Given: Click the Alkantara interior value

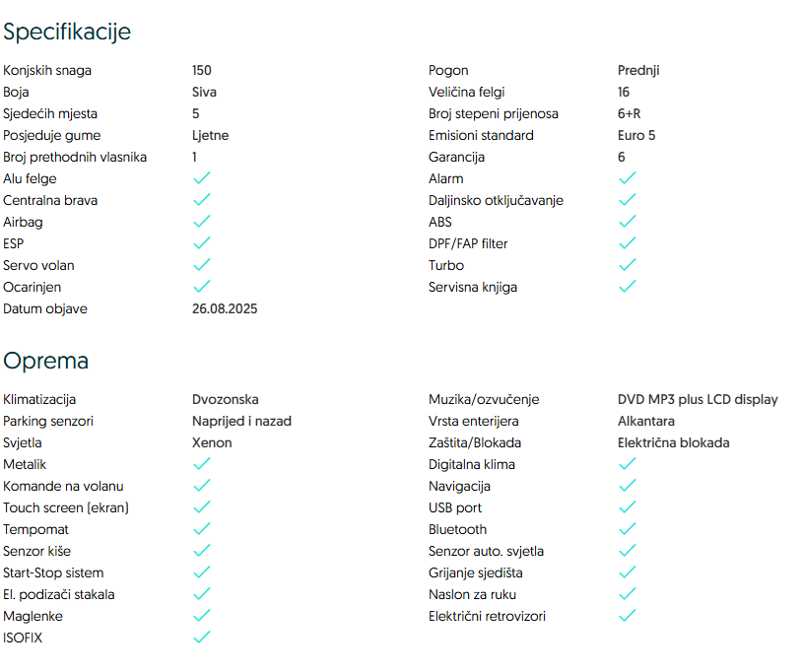Looking at the screenshot, I should [x=646, y=421].
